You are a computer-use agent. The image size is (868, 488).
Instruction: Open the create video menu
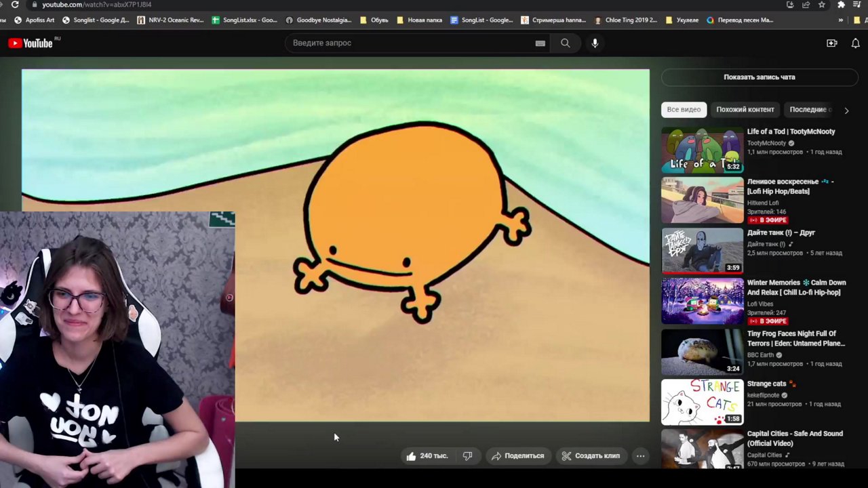pos(831,43)
